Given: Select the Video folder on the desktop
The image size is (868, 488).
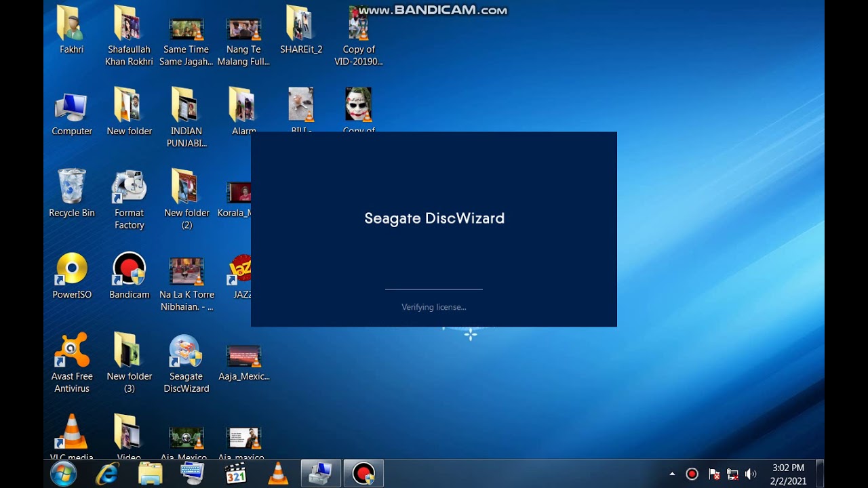Looking at the screenshot, I should (x=129, y=437).
